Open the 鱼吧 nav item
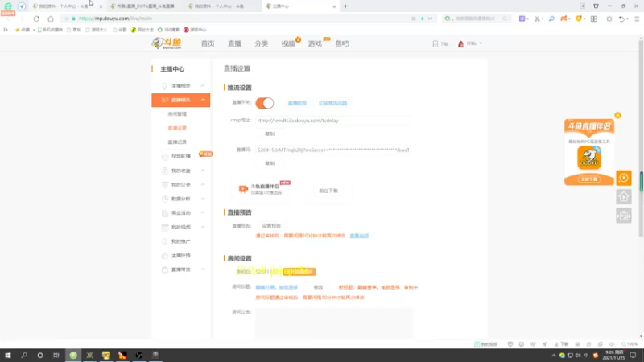This screenshot has height=362, width=644. (x=341, y=43)
